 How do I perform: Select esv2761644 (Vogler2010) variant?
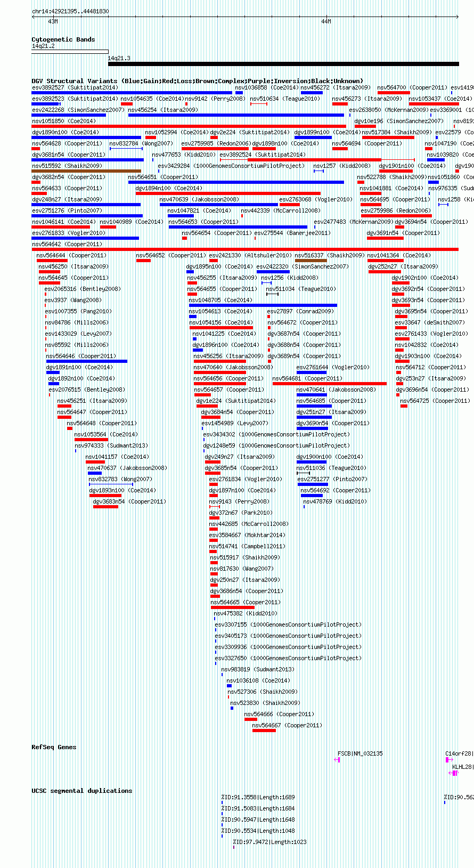[x=333, y=367]
